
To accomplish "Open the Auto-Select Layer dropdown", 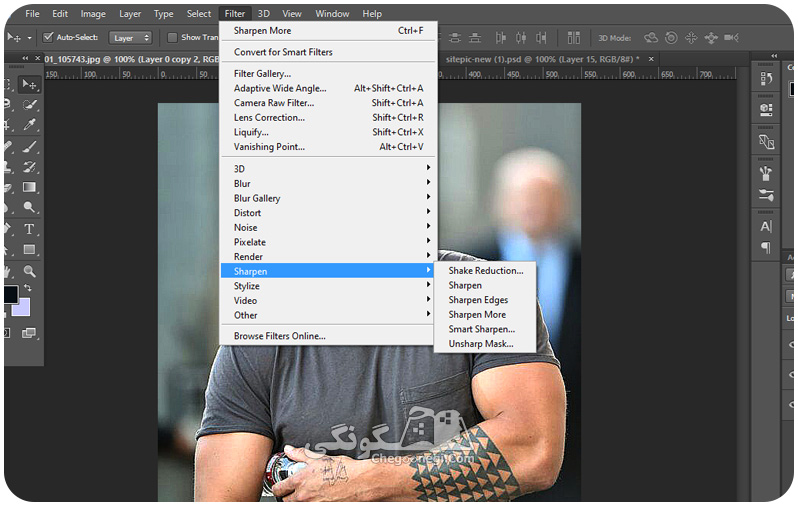I will tap(131, 38).
